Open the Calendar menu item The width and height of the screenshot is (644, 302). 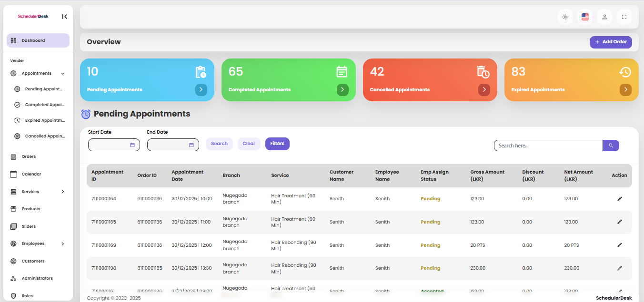31,175
